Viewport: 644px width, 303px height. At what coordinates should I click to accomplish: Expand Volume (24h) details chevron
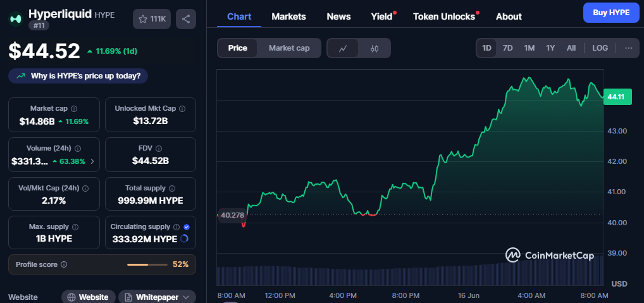click(x=92, y=161)
